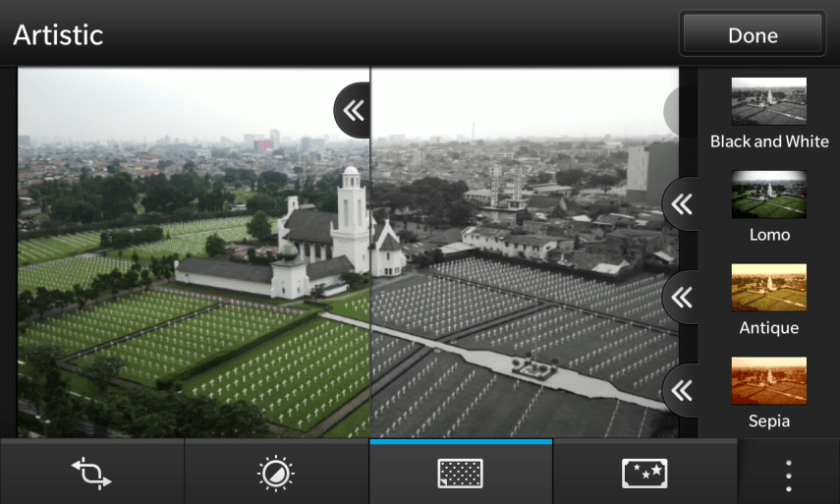Choose the Lomo filter thumbnail
840x504 pixels.
point(768,195)
